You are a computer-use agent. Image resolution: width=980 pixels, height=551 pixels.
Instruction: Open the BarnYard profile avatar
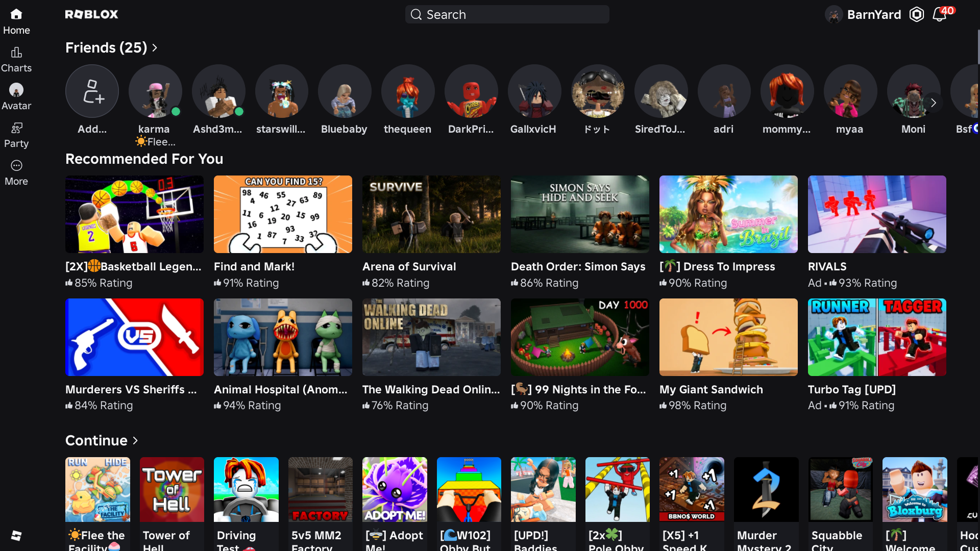click(x=834, y=14)
